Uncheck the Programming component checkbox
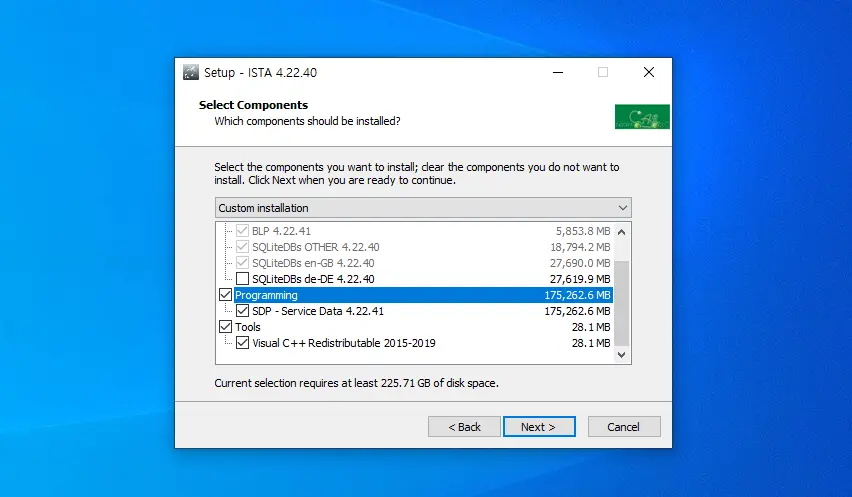 coord(225,295)
